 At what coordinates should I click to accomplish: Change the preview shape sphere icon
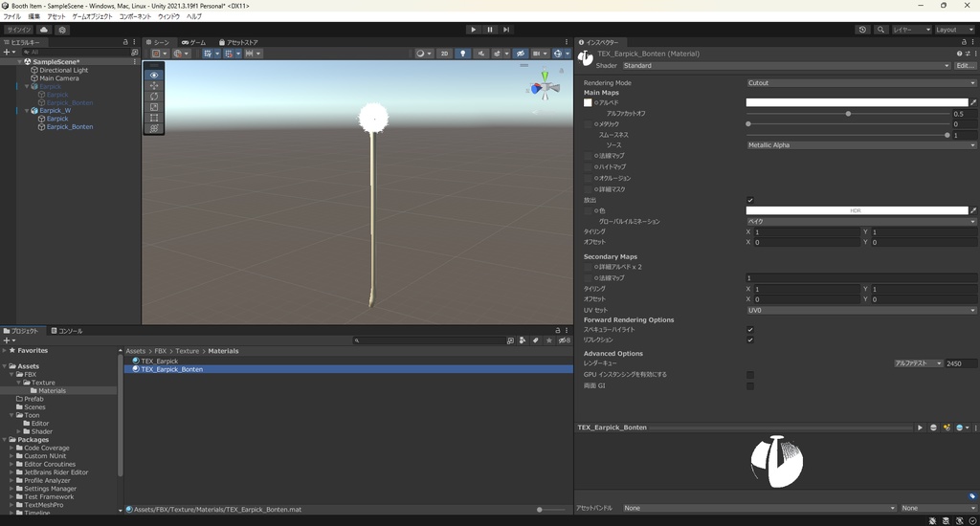click(x=933, y=427)
